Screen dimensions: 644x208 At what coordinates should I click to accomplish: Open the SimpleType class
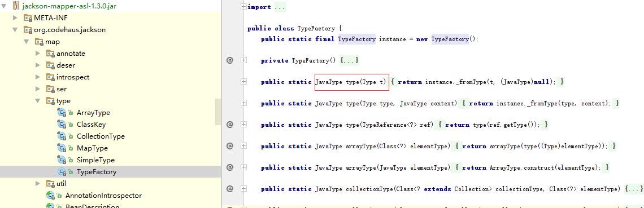[x=95, y=160]
